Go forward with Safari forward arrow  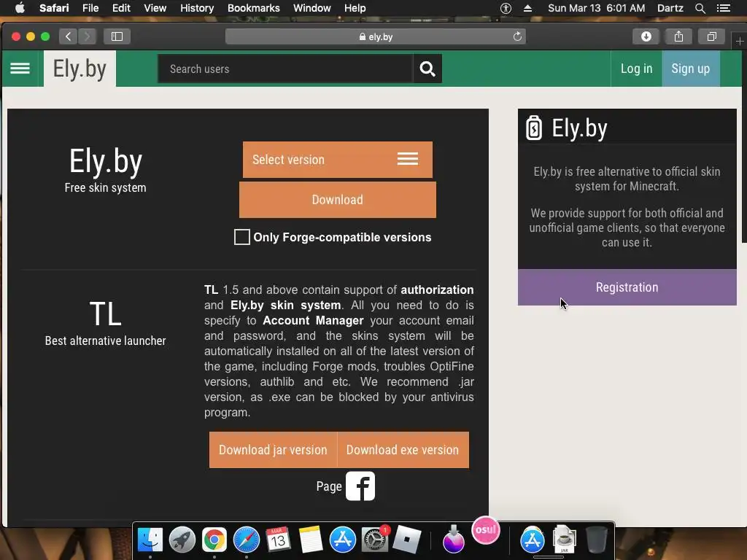click(x=87, y=36)
